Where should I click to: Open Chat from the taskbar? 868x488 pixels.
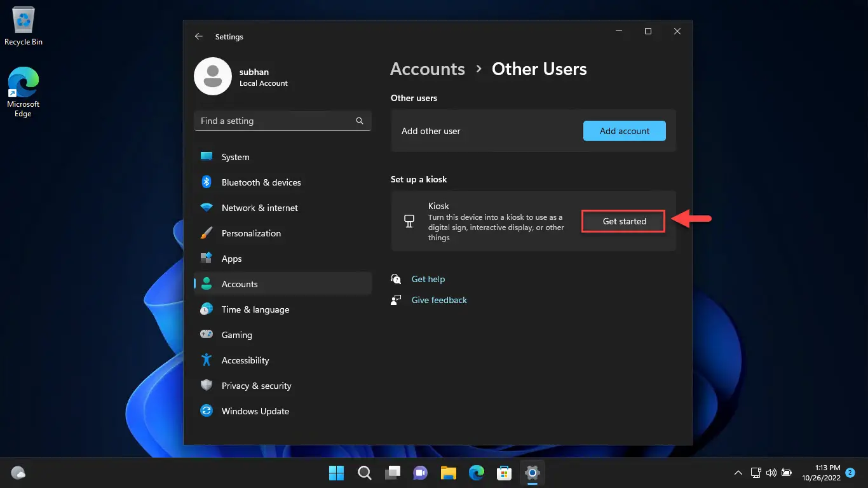click(421, 473)
